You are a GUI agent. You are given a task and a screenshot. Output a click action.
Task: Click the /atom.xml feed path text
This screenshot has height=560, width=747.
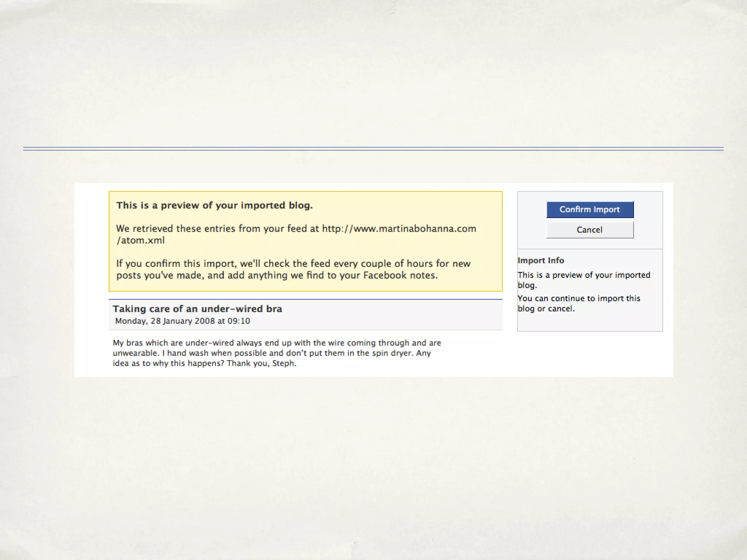140,240
